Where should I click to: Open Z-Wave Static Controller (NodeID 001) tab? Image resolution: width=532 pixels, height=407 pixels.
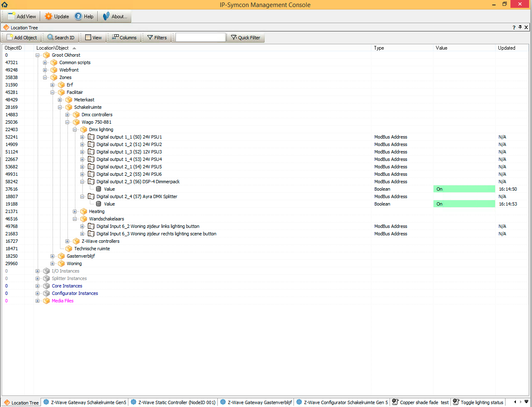173,402
